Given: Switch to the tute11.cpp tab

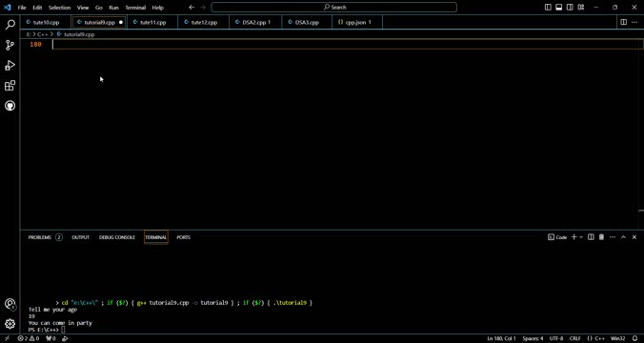Looking at the screenshot, I should 152,22.
